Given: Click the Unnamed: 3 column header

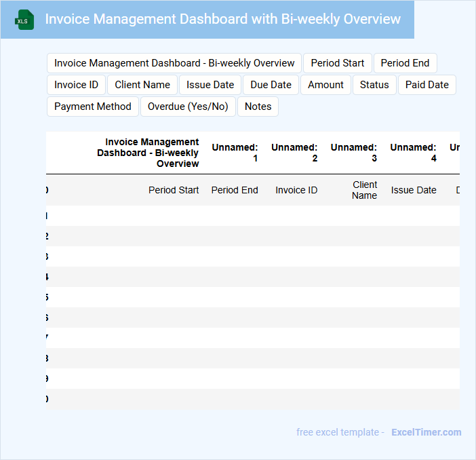Looking at the screenshot, I should [x=353, y=153].
